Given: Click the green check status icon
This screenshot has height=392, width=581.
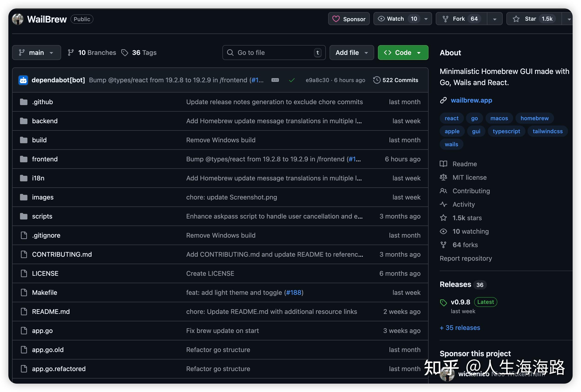Looking at the screenshot, I should coord(292,80).
